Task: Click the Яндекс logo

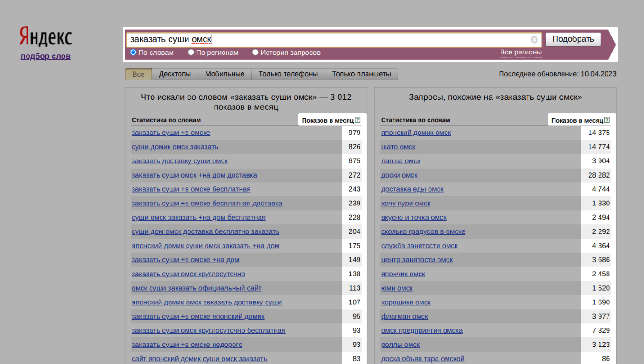Action: point(45,37)
